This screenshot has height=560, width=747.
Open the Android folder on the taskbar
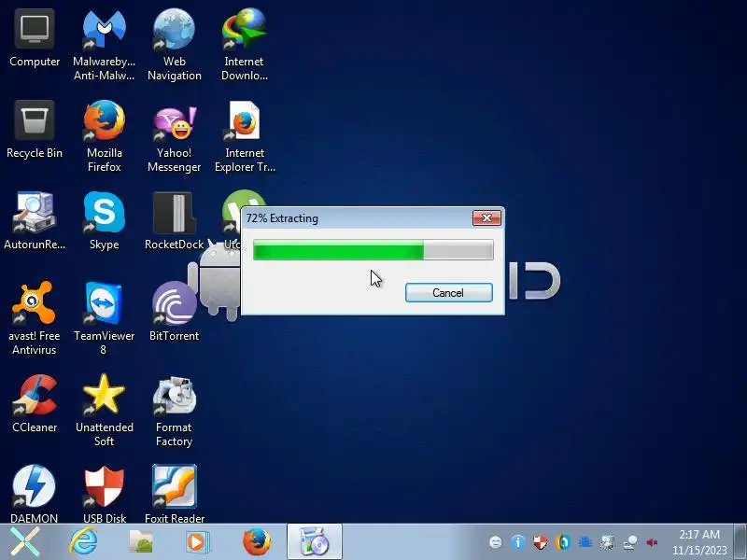141,542
